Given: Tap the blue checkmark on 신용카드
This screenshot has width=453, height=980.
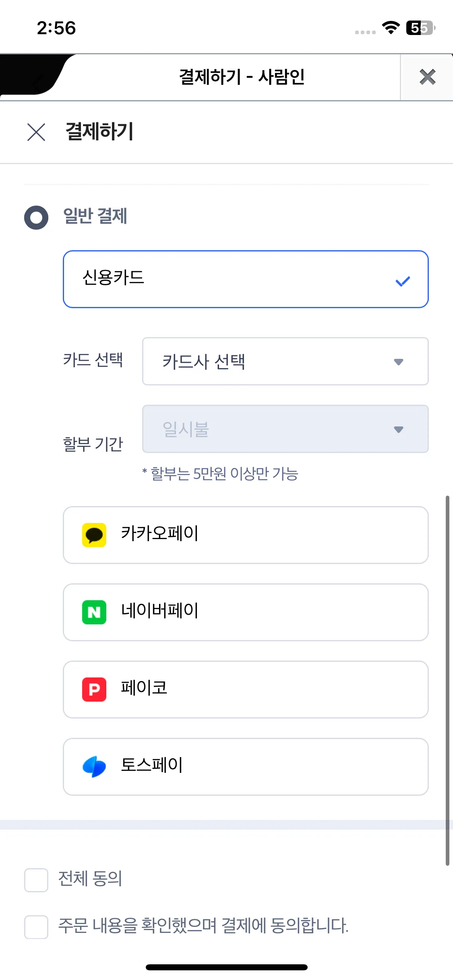Looking at the screenshot, I should click(x=403, y=281).
